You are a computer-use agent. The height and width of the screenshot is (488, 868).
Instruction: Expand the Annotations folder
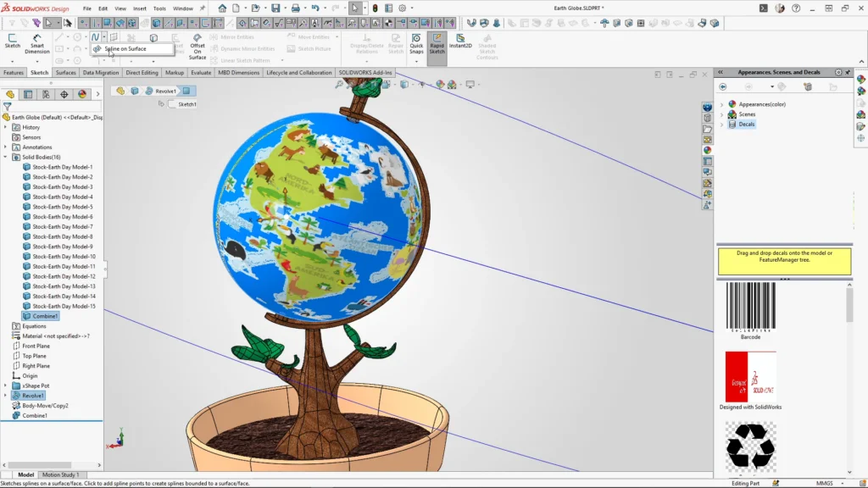point(6,147)
